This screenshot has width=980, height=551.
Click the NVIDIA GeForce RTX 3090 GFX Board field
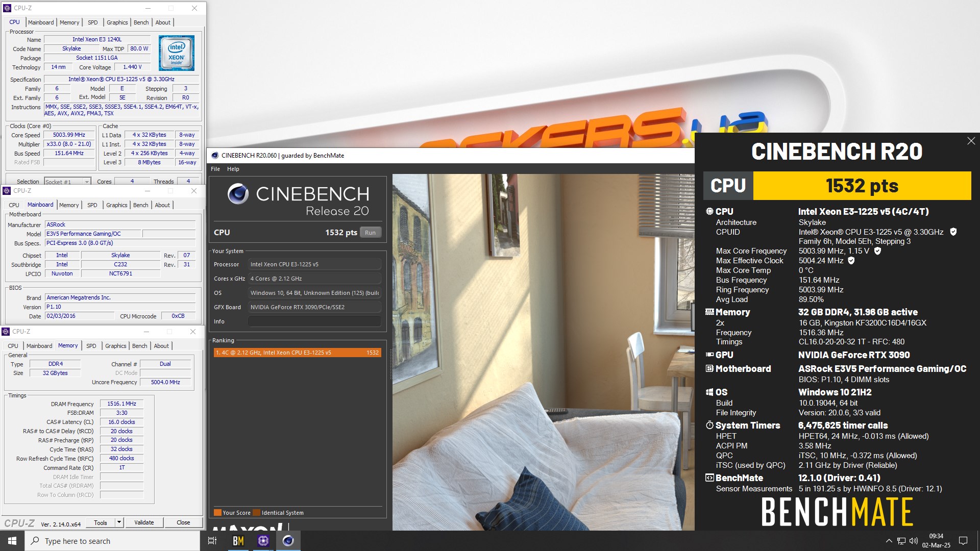[314, 307]
